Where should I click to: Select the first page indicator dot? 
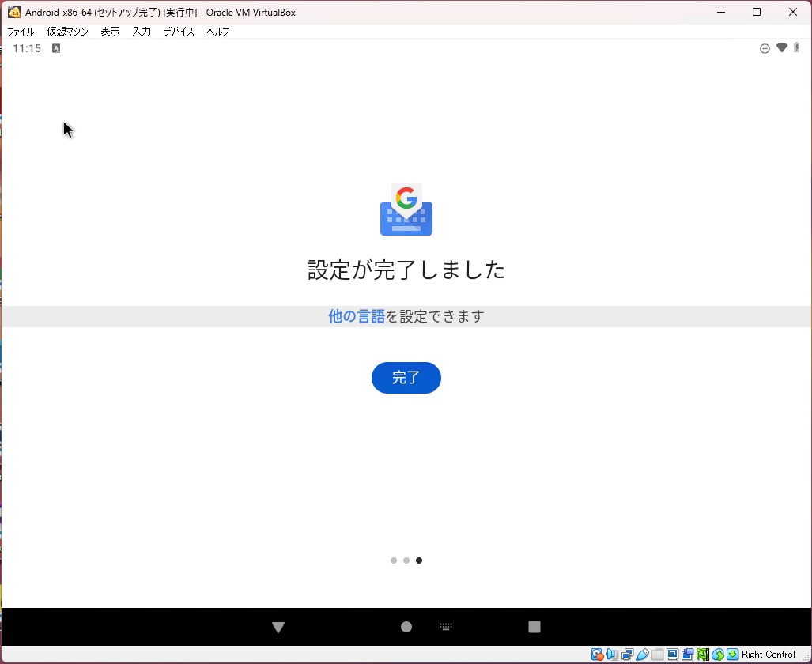pyautogui.click(x=394, y=560)
